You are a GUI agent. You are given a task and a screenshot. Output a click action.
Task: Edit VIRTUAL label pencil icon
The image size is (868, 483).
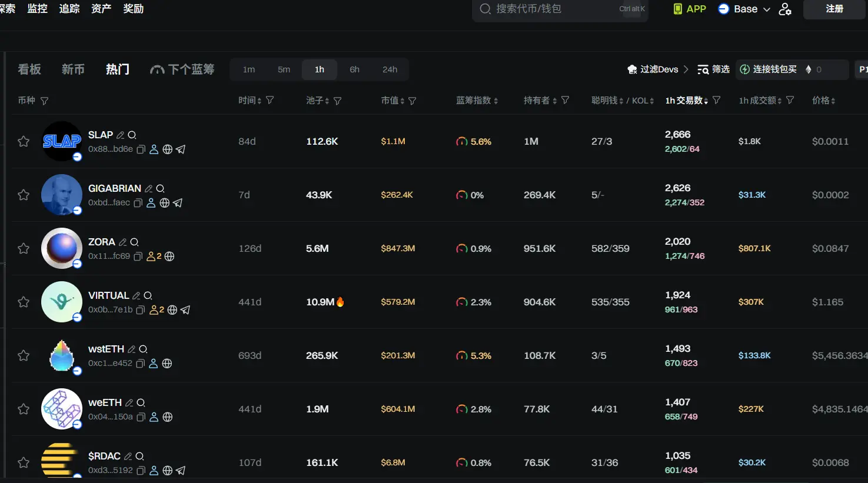(137, 296)
